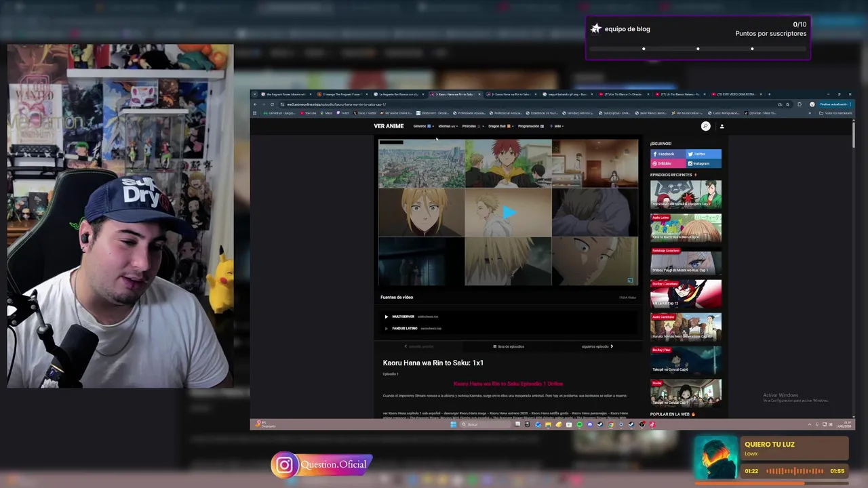
Task: Go to siguiente episodio
Action: [597, 346]
